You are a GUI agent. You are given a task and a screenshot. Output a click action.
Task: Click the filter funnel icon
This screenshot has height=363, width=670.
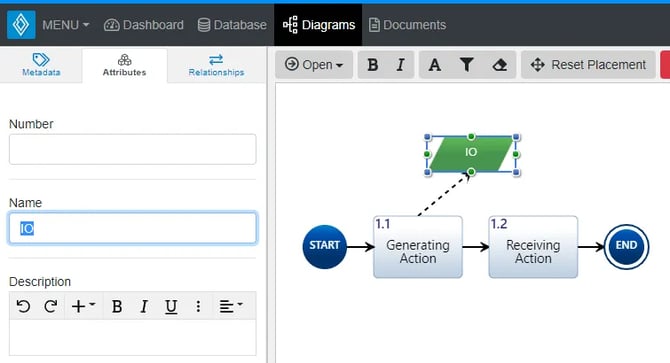click(467, 65)
